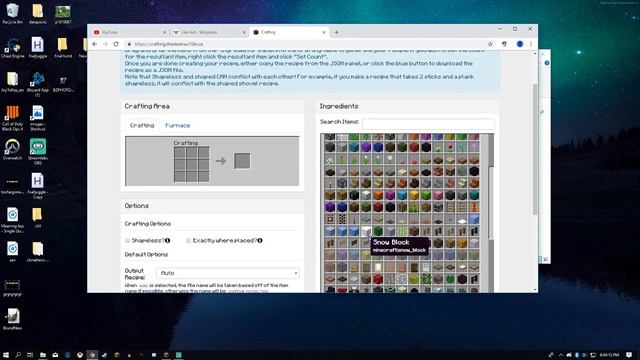Open the Cheat Engine desktop icon
Screen dimensions: 640x360
[x=12, y=48]
